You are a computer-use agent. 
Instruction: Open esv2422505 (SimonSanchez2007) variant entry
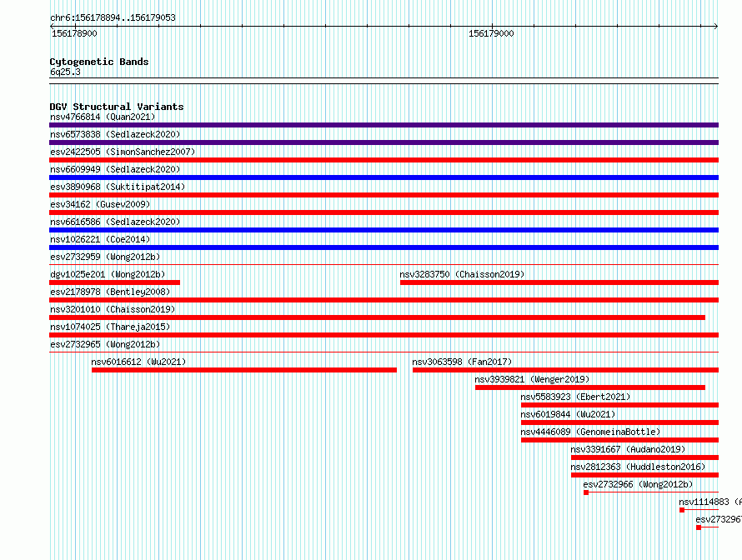pyautogui.click(x=123, y=152)
